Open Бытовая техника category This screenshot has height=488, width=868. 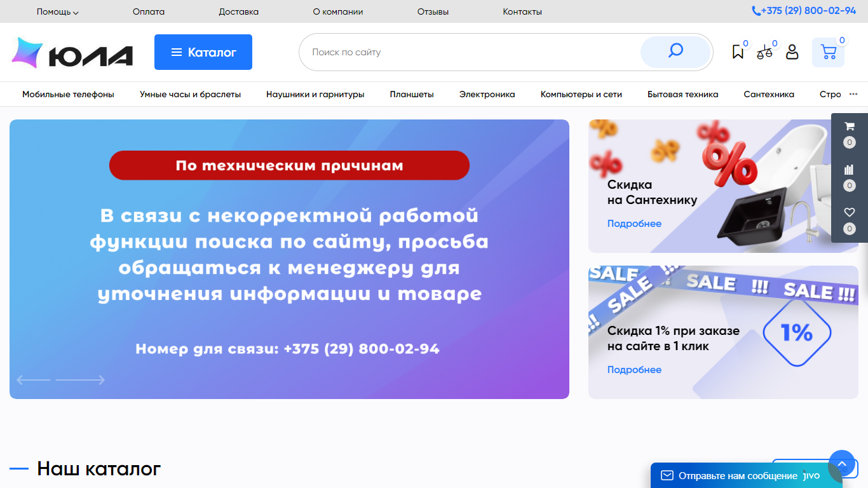(x=683, y=94)
